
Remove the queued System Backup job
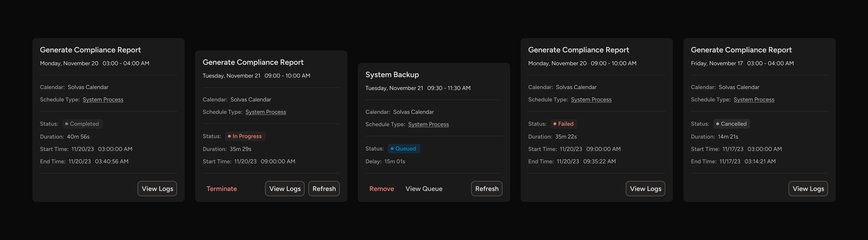tap(381, 188)
